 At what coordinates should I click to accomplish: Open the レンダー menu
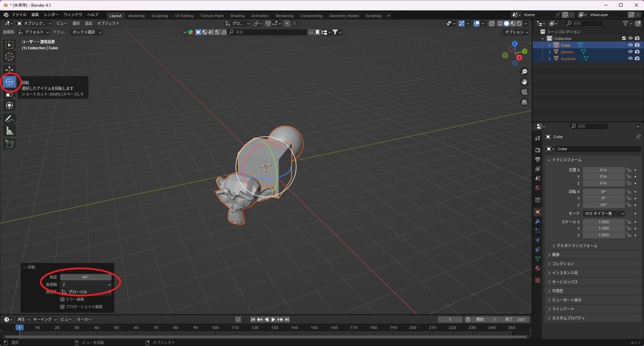[52, 14]
